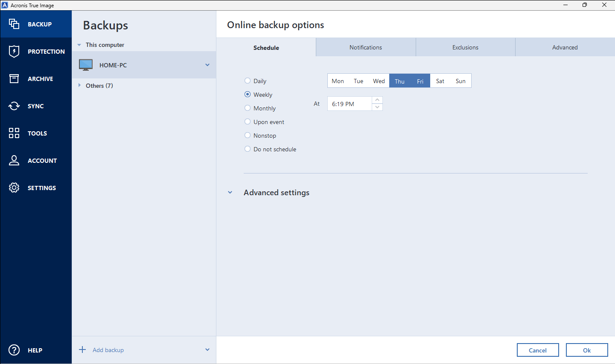
Task: Toggle Monday as a backup day
Action: pyautogui.click(x=338, y=81)
